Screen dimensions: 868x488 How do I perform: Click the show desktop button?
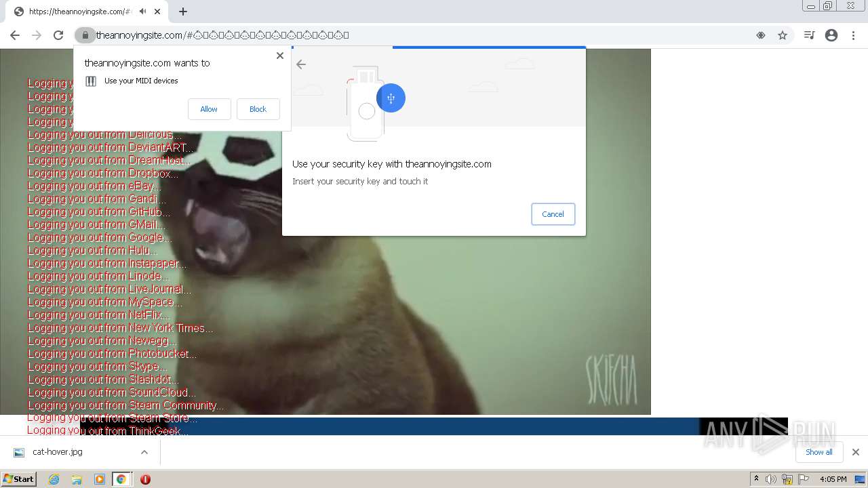point(861,479)
